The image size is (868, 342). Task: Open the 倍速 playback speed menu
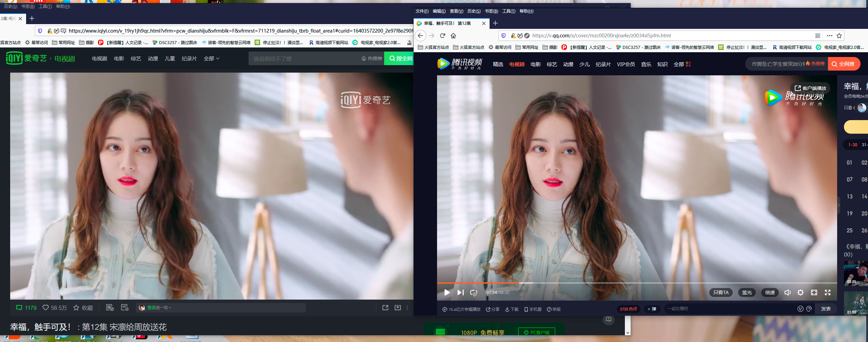pyautogui.click(x=770, y=292)
